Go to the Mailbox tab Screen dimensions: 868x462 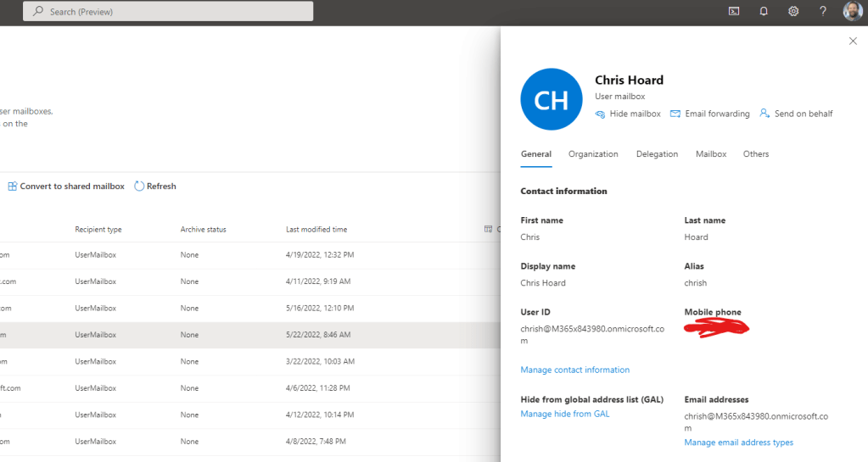(x=711, y=154)
